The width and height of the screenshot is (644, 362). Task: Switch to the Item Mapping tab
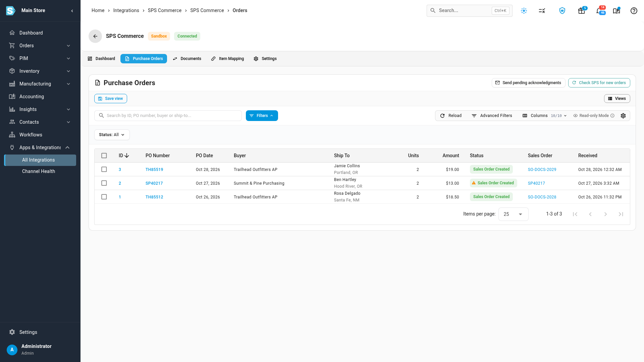coord(227,59)
